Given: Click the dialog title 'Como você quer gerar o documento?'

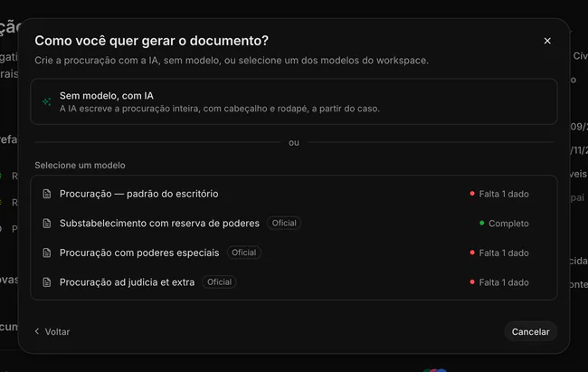Looking at the screenshot, I should coord(151,41).
